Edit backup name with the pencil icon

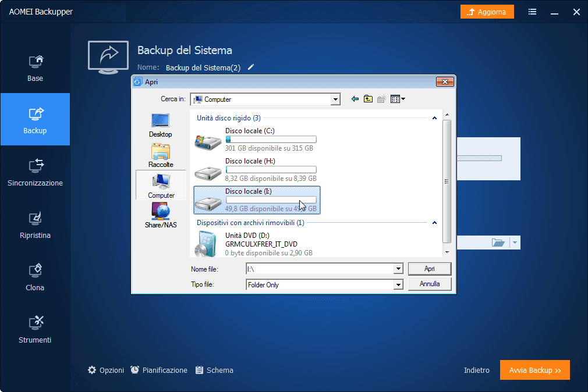251,67
